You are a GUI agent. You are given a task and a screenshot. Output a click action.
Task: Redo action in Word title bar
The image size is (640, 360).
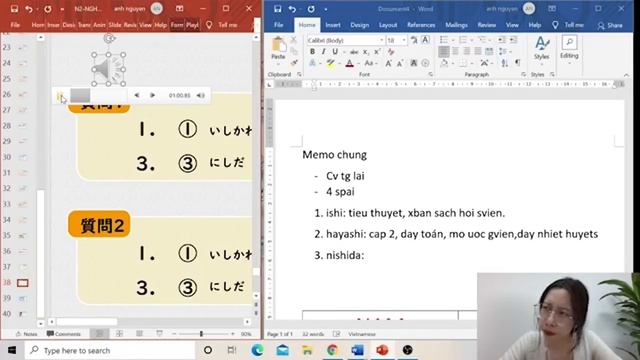[x=311, y=9]
